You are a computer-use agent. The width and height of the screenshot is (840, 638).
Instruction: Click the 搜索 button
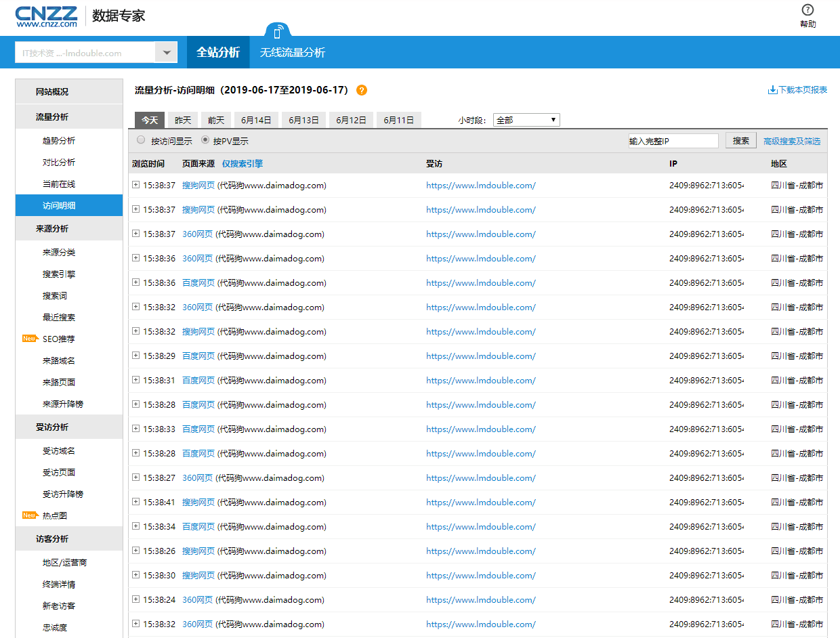pos(741,141)
